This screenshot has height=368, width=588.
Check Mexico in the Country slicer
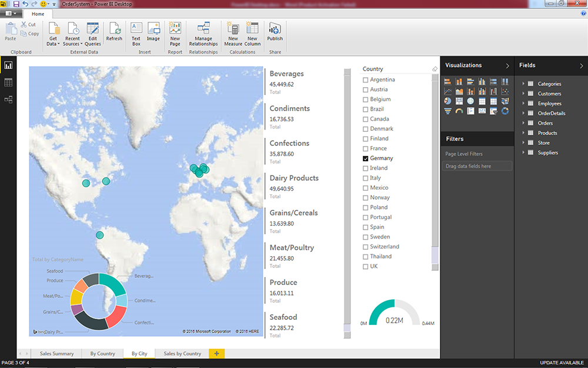(365, 188)
